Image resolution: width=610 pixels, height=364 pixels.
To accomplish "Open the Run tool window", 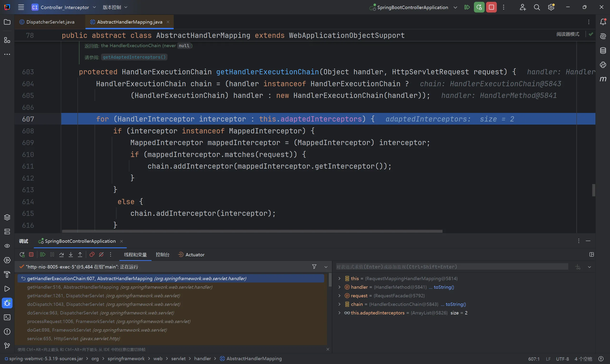I will 7,289.
